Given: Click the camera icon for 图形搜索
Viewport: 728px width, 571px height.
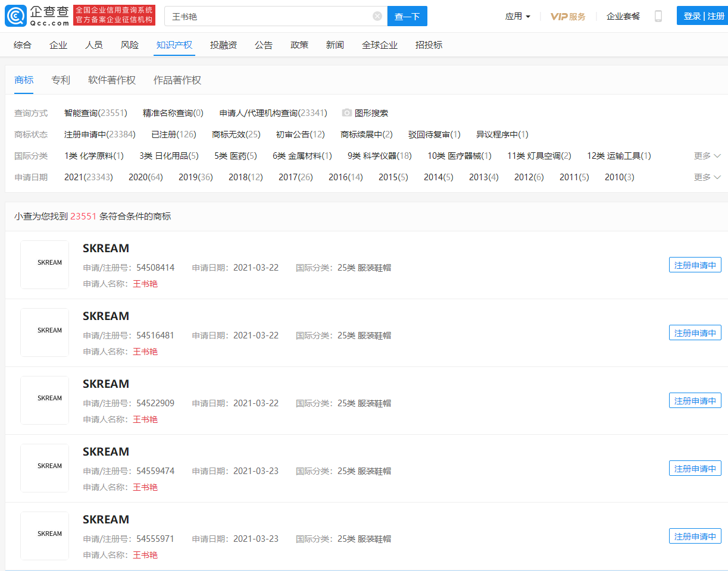Looking at the screenshot, I should (347, 112).
